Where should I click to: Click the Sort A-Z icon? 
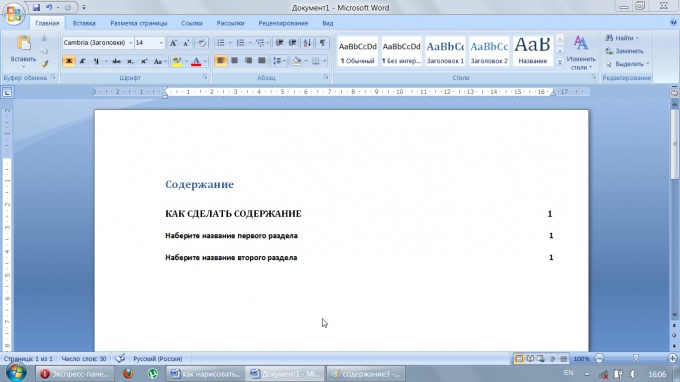coord(307,42)
